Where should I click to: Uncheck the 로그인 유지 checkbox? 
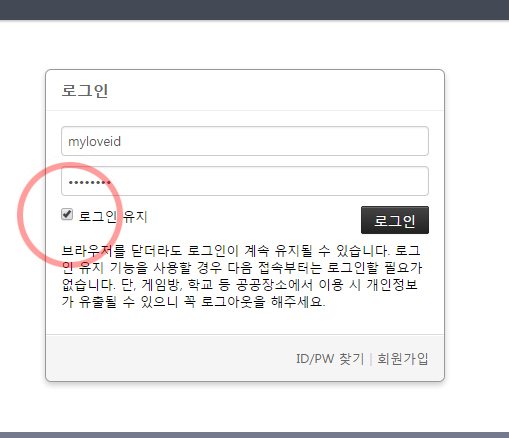[67, 214]
